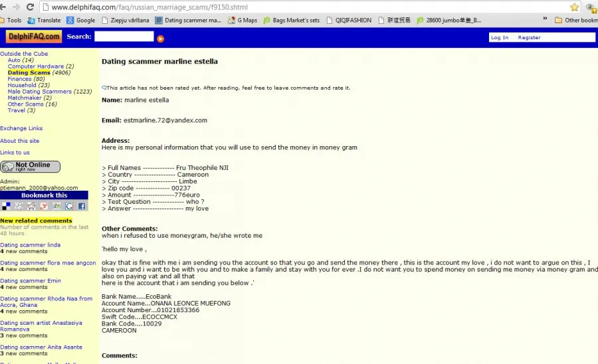Image resolution: width=598 pixels, height=364 pixels.
Task: Open the QIQIFASHION bookmark
Action: [x=349, y=20]
